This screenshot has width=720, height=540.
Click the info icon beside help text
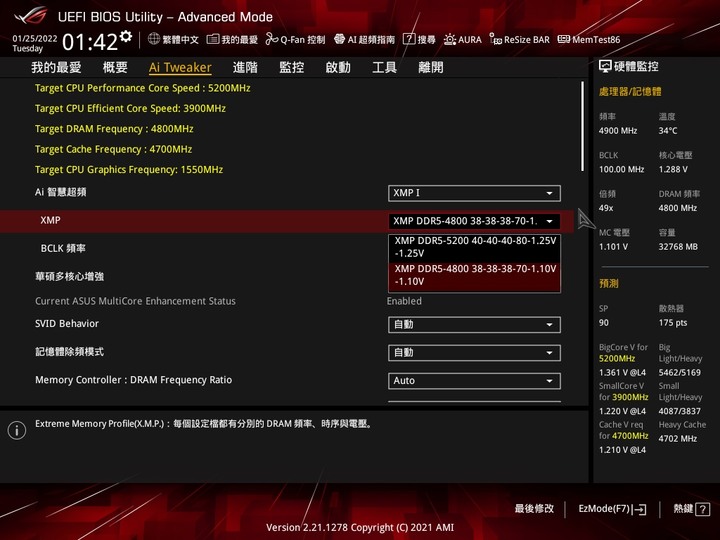(17, 430)
